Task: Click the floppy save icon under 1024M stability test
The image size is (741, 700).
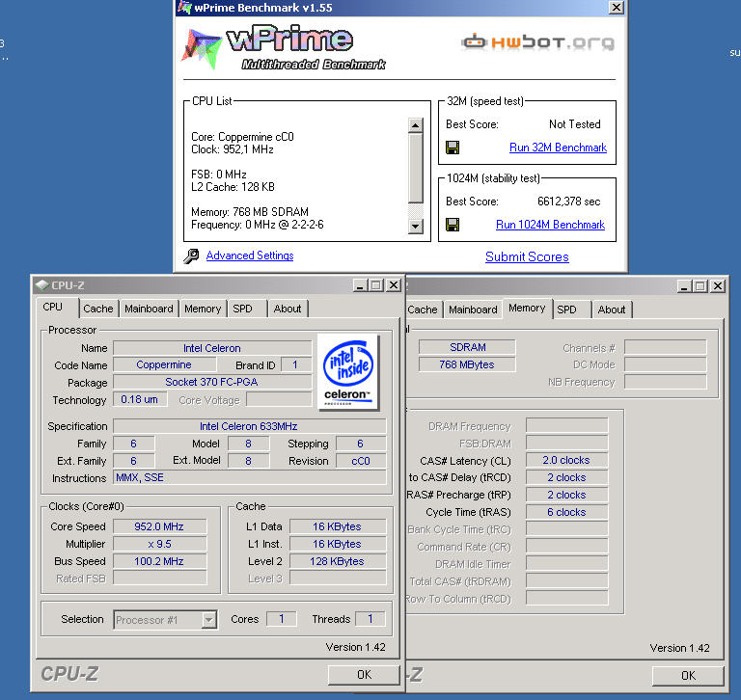Action: 453,225
